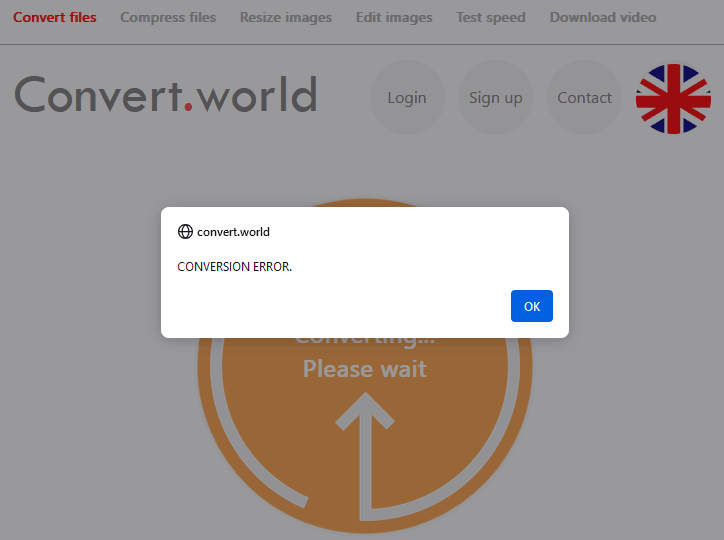The height and width of the screenshot is (540, 724).
Task: Click the 'CONVERSION ERROR.' message
Action: 235,267
